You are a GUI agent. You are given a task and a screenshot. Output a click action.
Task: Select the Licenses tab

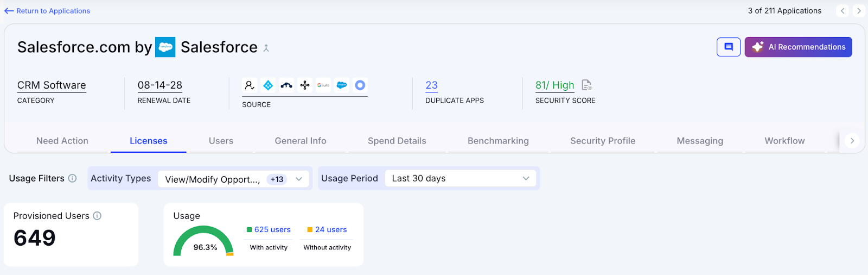tap(149, 141)
